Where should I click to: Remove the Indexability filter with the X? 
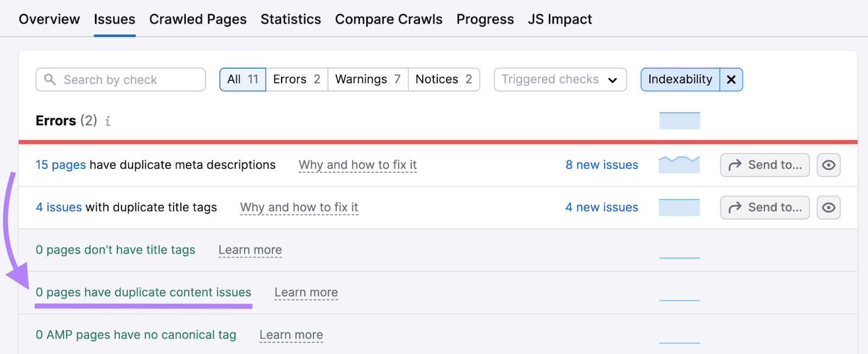pyautogui.click(x=731, y=79)
